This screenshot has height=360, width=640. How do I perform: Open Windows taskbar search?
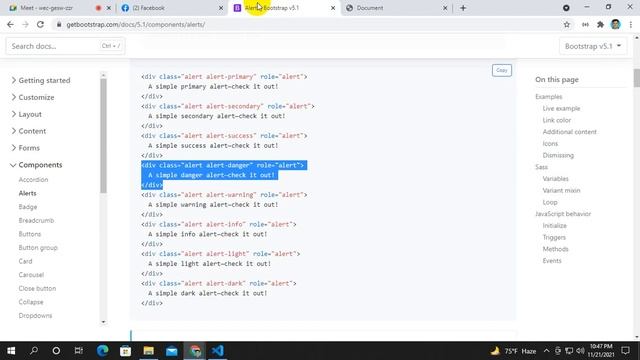pos(34,351)
